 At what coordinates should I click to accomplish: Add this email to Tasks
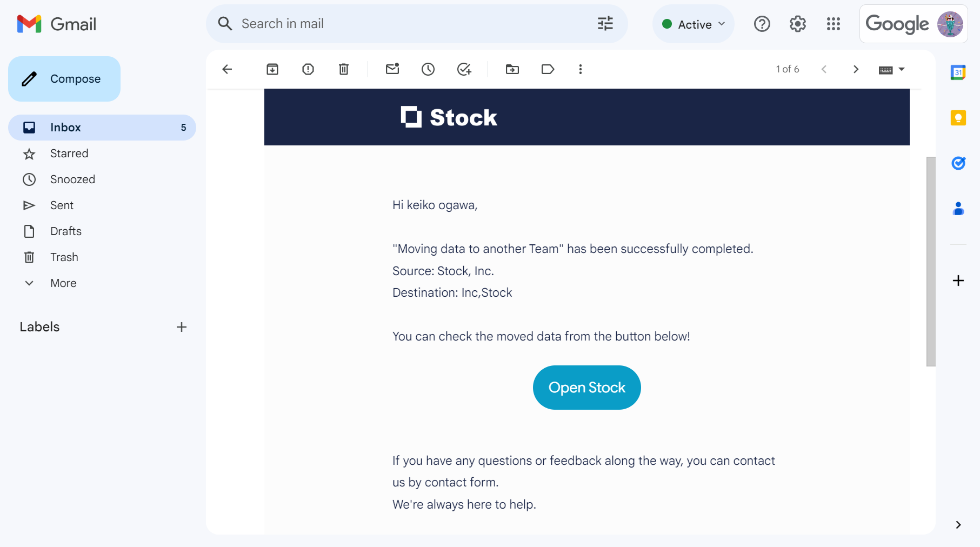(x=464, y=69)
